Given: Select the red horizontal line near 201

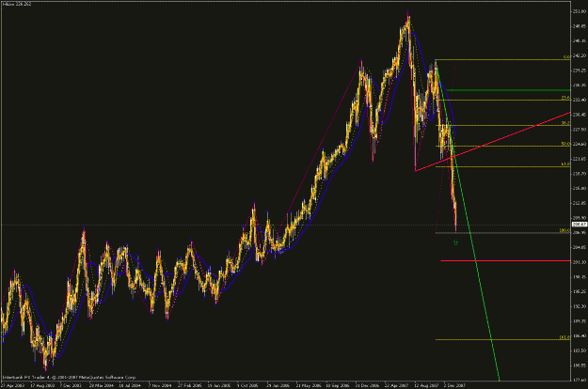Looking at the screenshot, I should (505, 260).
